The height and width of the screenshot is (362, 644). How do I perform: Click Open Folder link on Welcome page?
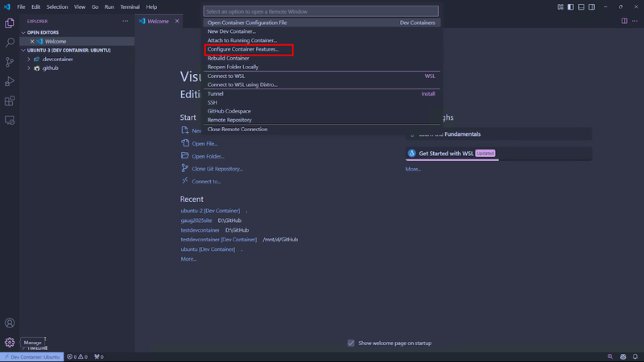tap(203, 156)
